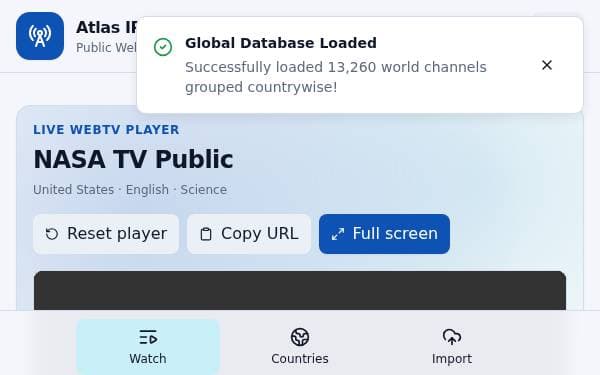Click 'United States · English · Science' metadata text
Screen dimensions: 600x375
pyautogui.click(x=130, y=190)
